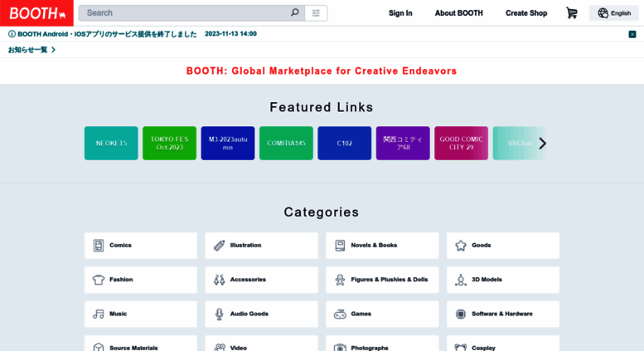Click the Audio Goods microphone icon

[x=219, y=314]
